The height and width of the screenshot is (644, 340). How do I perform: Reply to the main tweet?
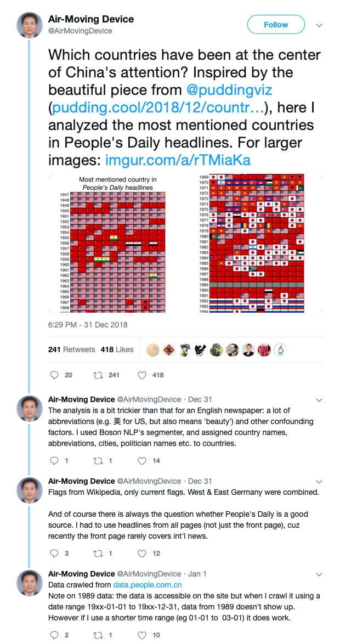pyautogui.click(x=54, y=375)
